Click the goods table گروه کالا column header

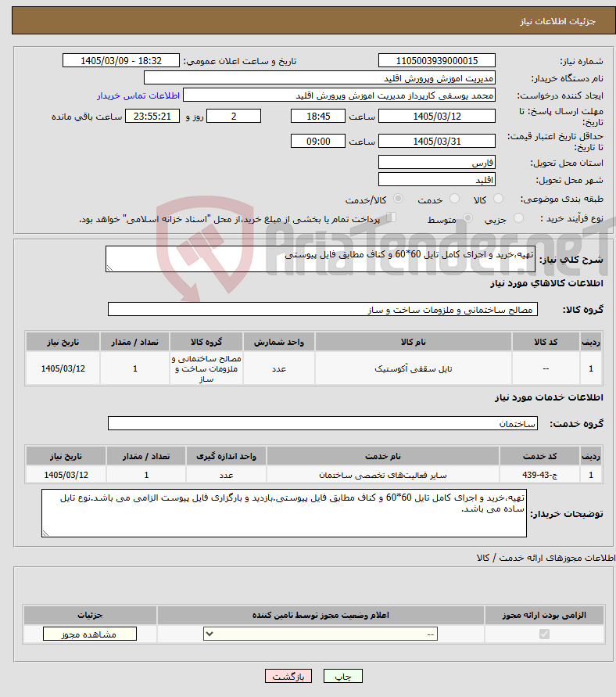[x=206, y=341]
